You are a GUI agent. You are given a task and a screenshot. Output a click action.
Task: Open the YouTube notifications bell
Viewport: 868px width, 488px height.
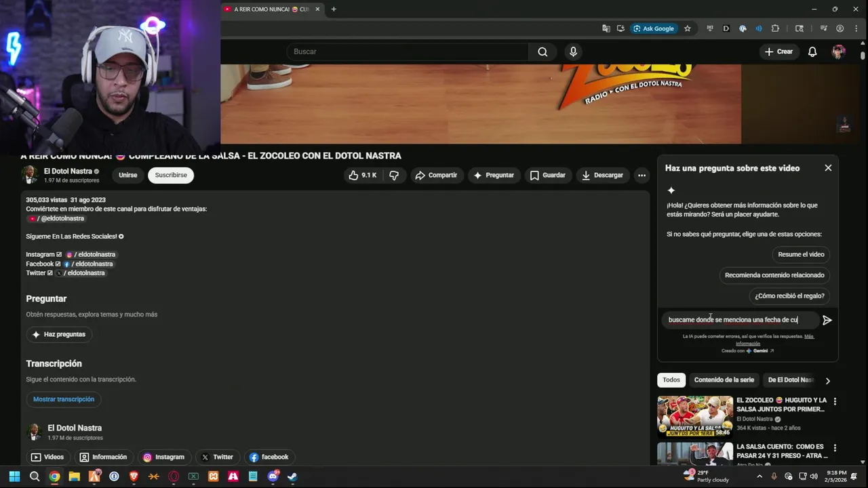coord(812,52)
